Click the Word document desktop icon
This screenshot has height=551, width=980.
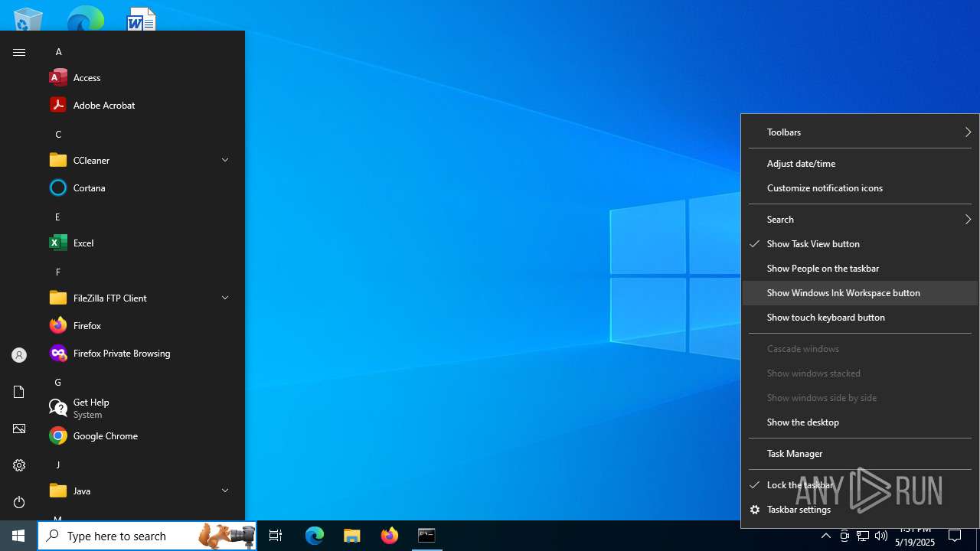point(141,19)
